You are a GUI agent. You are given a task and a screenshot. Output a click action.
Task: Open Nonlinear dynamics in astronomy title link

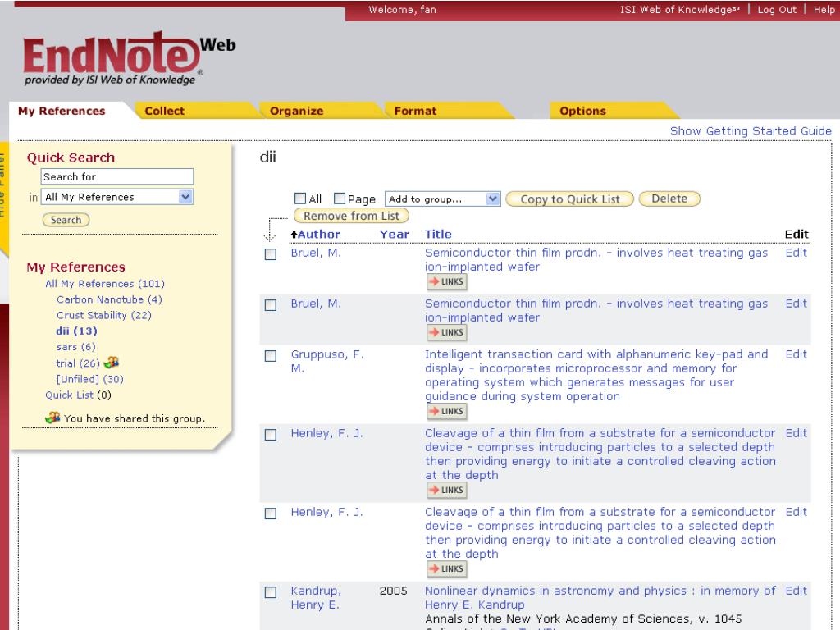coord(600,598)
